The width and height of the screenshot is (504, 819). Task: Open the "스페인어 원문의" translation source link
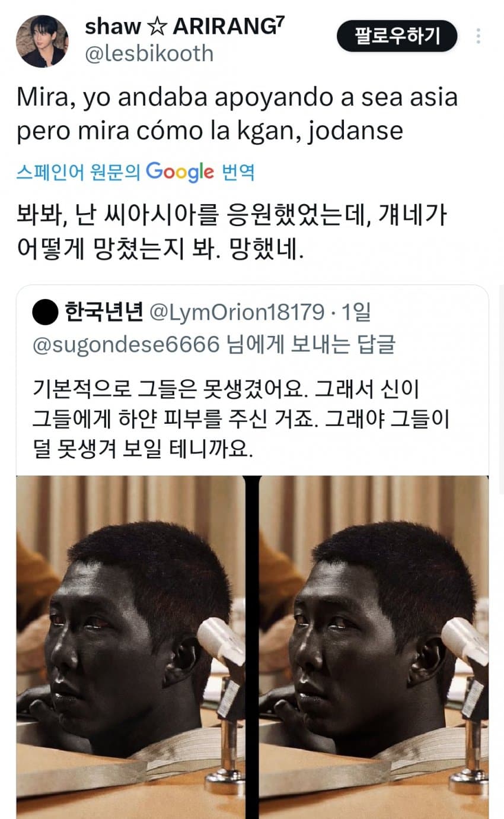point(79,172)
